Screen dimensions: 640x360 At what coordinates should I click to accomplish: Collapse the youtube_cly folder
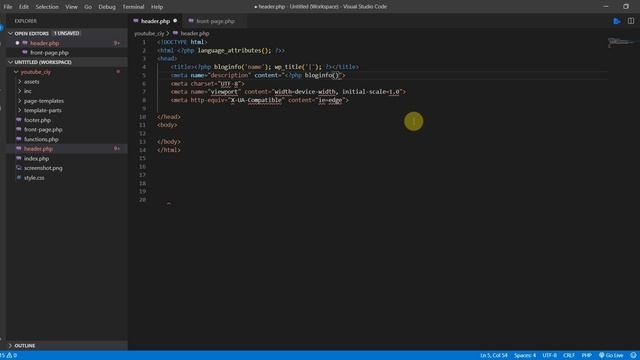click(16, 72)
